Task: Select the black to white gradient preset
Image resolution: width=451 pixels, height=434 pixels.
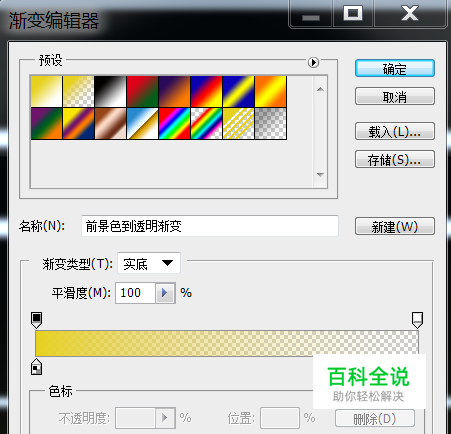Action: click(110, 92)
